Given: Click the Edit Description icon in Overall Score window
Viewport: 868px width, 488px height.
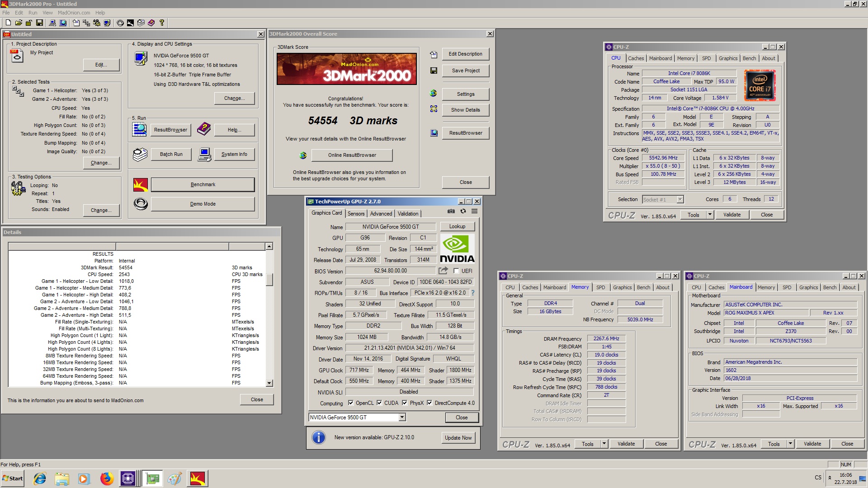Looking at the screenshot, I should (x=434, y=54).
